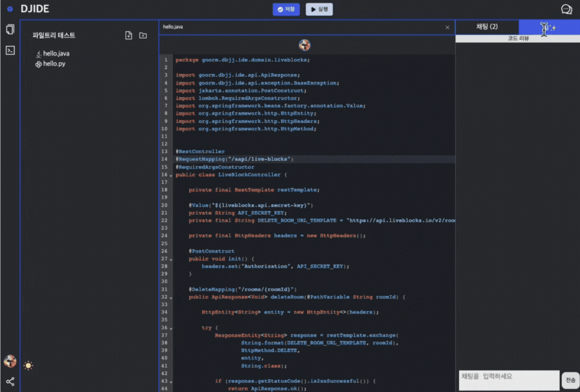
Task: Send chat with 전송 button
Action: (x=570, y=380)
